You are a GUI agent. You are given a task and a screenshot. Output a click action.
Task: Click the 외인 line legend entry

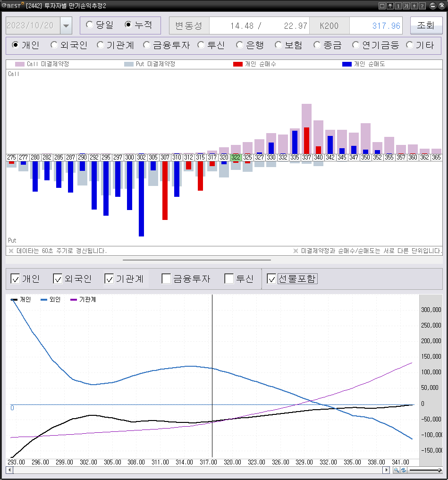click(x=51, y=299)
